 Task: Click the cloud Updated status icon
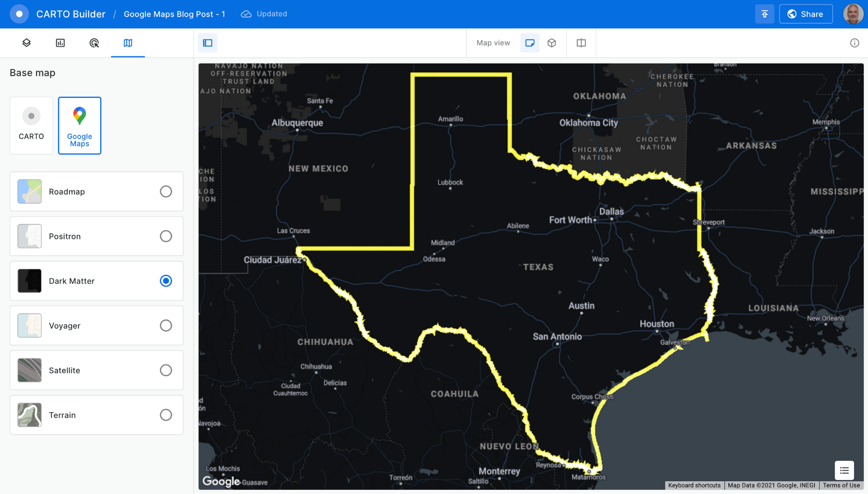click(246, 14)
